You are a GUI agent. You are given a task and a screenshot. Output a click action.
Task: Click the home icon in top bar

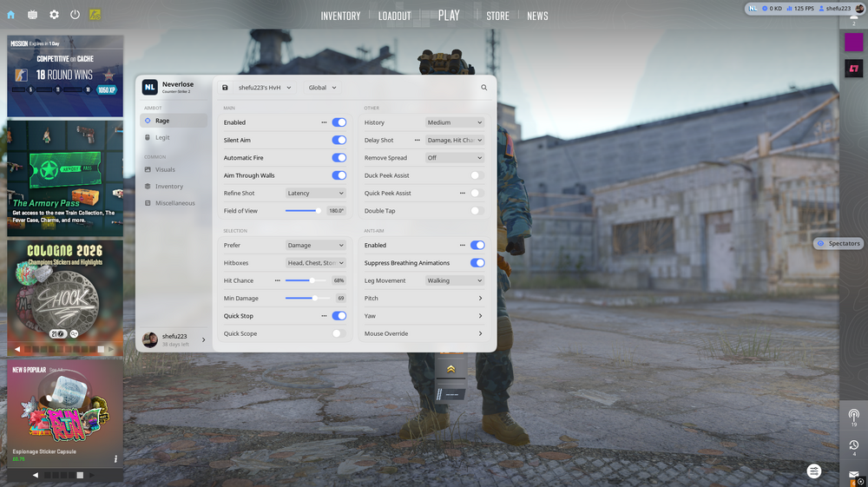[11, 15]
